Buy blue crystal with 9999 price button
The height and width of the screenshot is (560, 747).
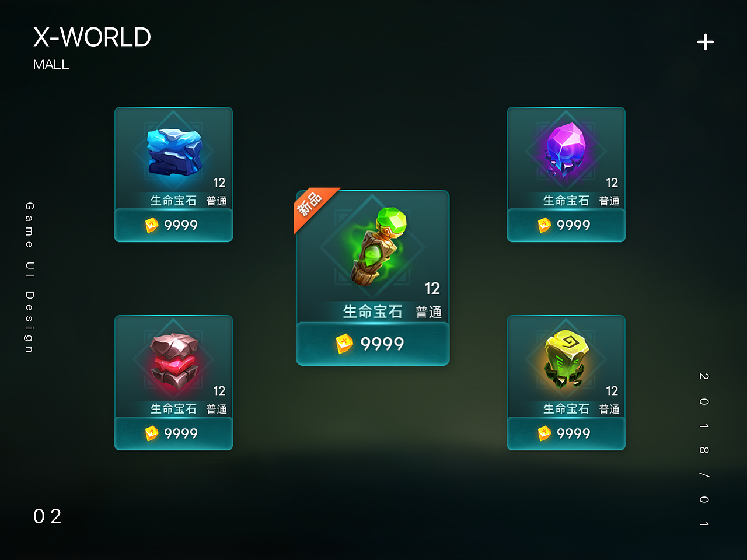click(173, 225)
